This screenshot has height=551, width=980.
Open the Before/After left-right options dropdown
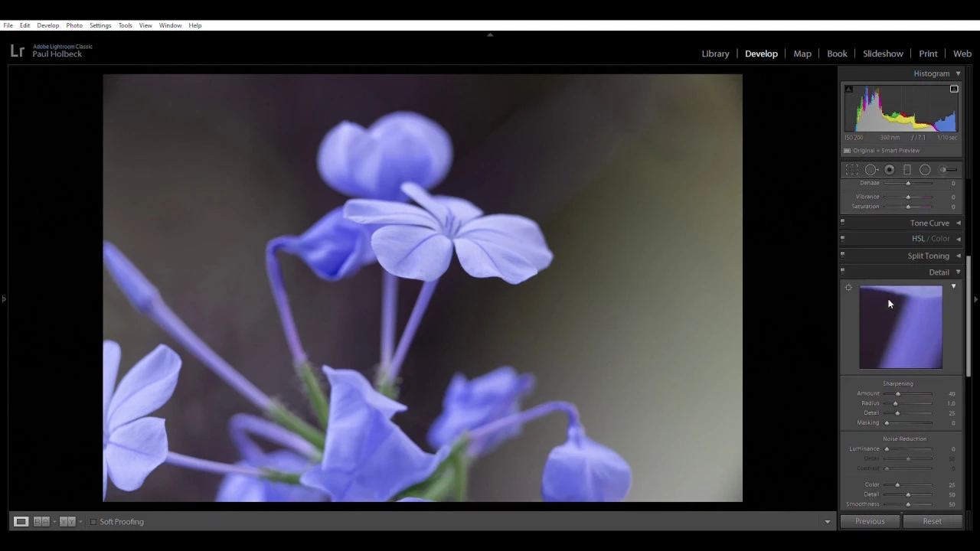pos(54,522)
